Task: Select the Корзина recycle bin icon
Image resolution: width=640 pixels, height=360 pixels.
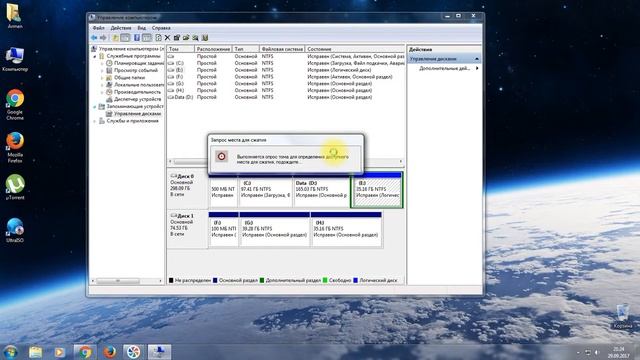Action: pyautogui.click(x=623, y=316)
